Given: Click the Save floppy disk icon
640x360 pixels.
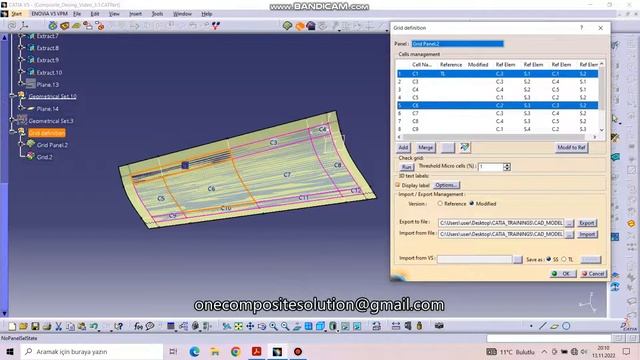Looking at the screenshot, I should [x=35, y=326].
